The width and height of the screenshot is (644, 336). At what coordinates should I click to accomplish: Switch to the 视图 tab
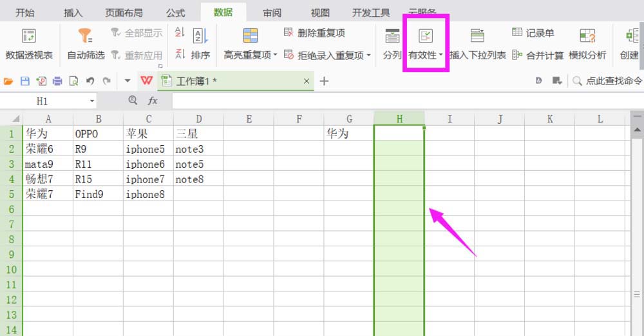(x=320, y=13)
